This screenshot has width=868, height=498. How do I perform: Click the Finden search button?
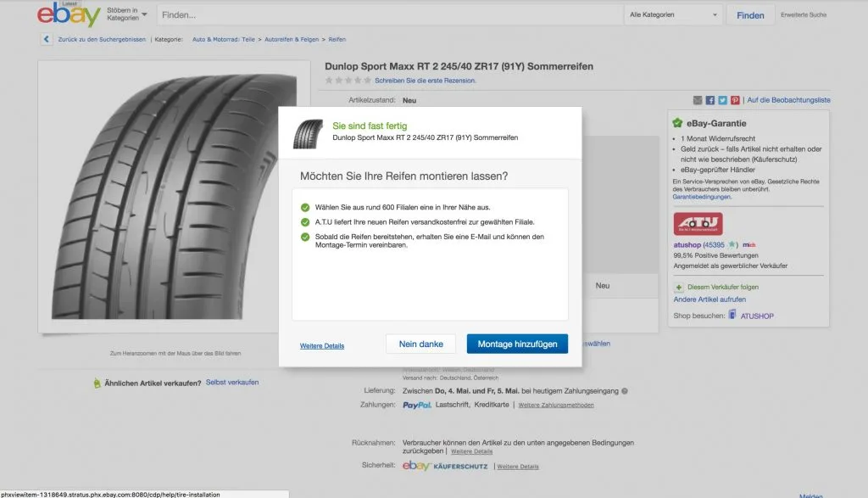[750, 15]
